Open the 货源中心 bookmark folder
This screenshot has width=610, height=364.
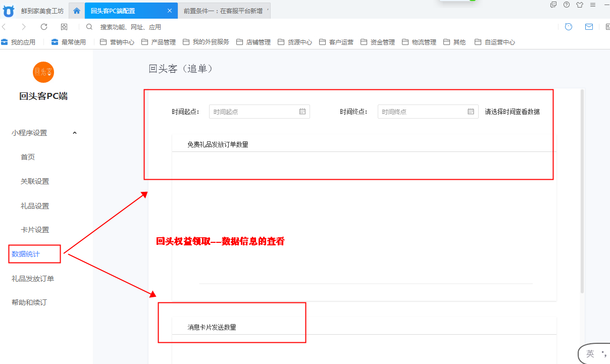[295, 42]
